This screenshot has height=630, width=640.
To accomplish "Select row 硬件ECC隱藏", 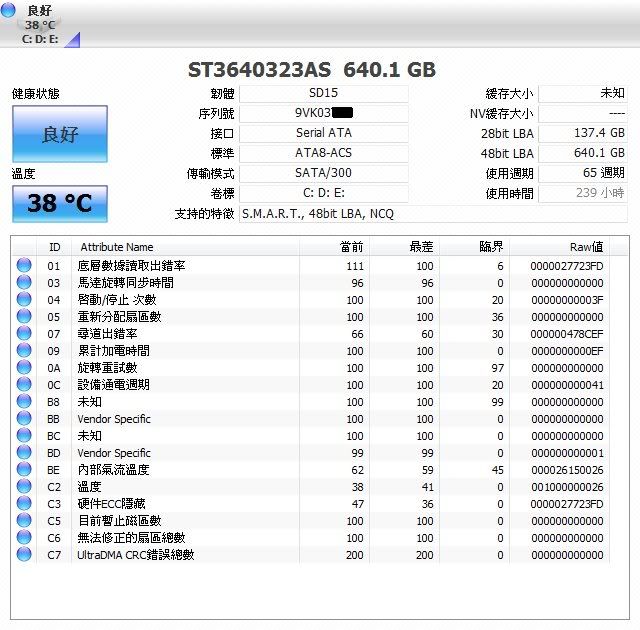I will tap(311, 504).
